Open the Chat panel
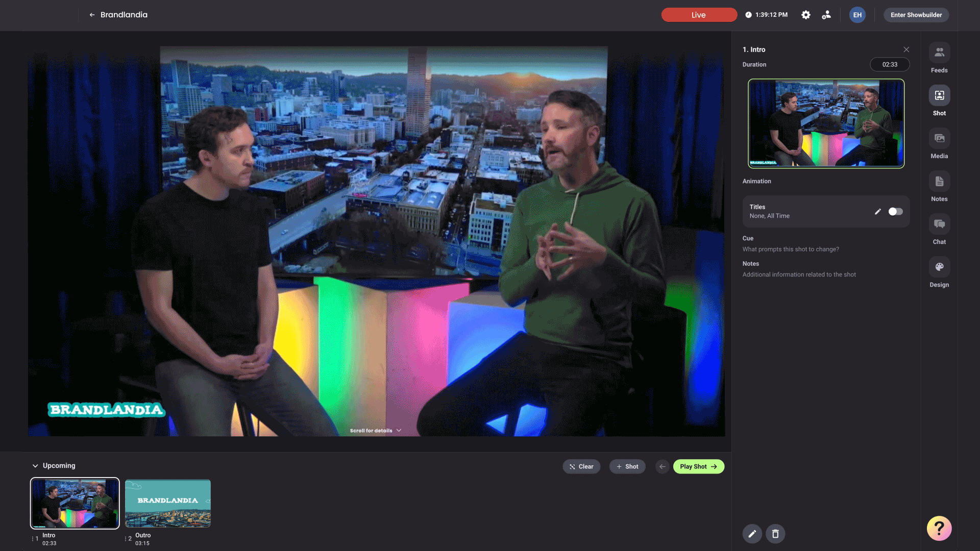The height and width of the screenshot is (551, 980). pos(939,230)
